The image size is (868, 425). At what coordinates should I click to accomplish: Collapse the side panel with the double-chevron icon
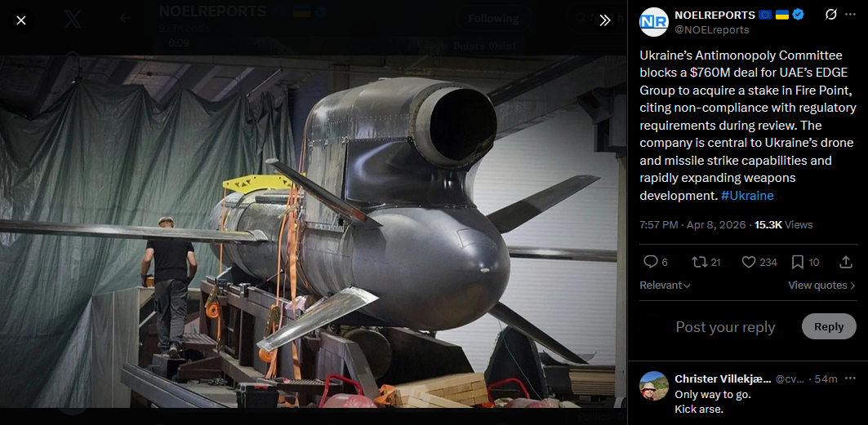[605, 20]
